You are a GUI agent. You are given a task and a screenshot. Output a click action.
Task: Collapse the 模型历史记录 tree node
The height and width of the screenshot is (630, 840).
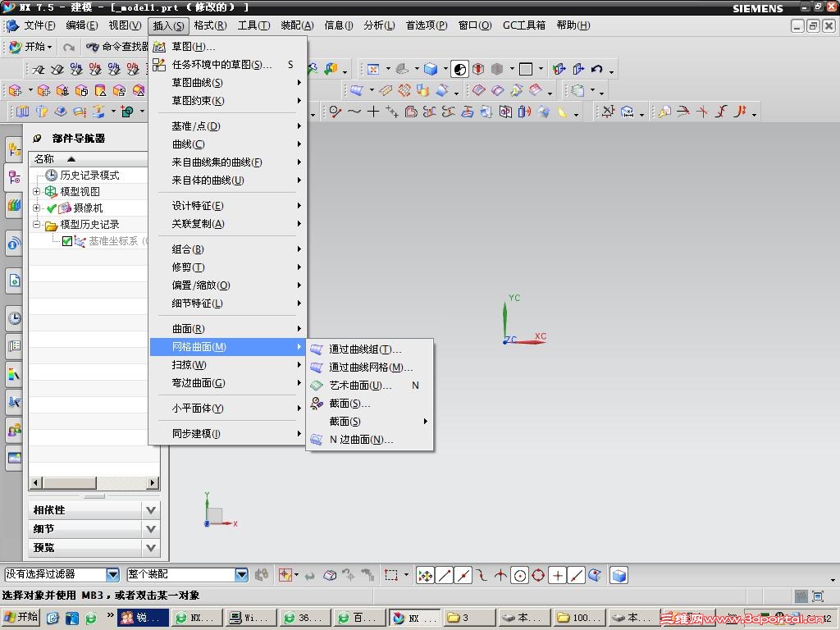(36, 225)
